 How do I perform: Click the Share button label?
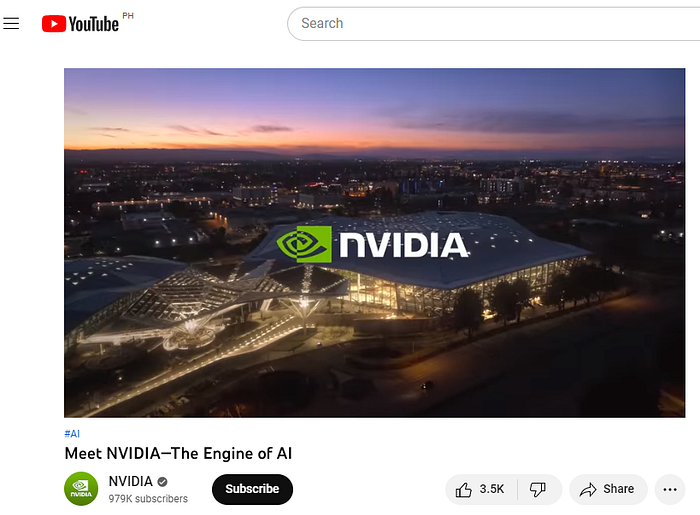[x=619, y=489]
